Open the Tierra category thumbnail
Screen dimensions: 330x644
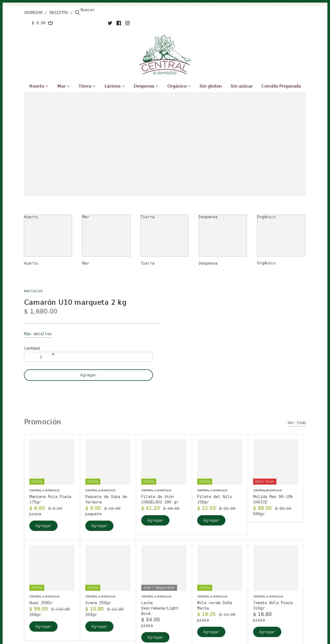pos(164,236)
